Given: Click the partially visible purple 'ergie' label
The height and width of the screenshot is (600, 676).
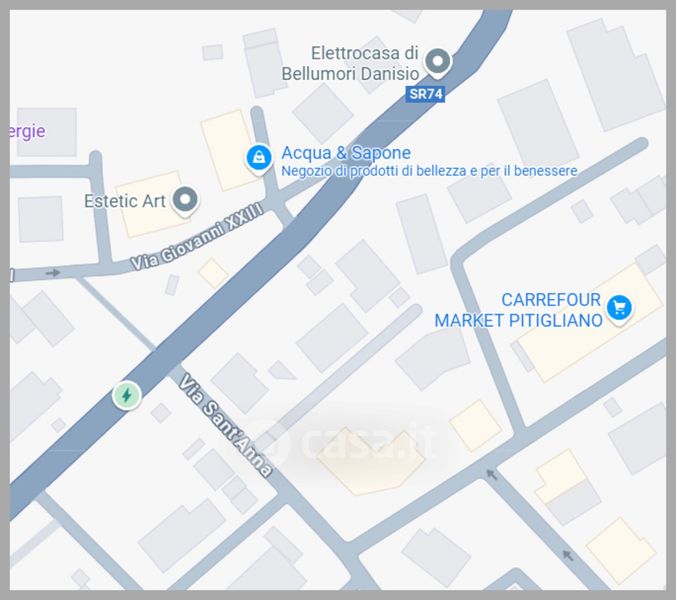Looking at the screenshot, I should (x=27, y=131).
